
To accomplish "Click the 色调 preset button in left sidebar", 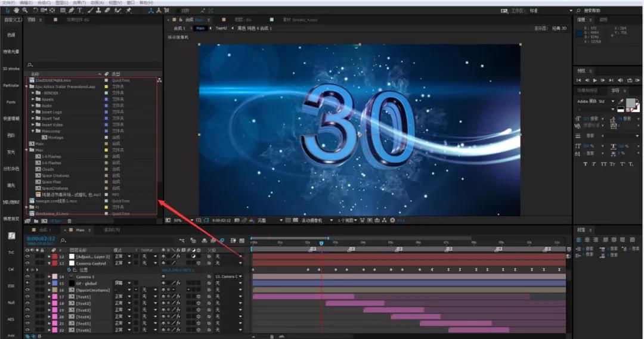I will pos(11,35).
